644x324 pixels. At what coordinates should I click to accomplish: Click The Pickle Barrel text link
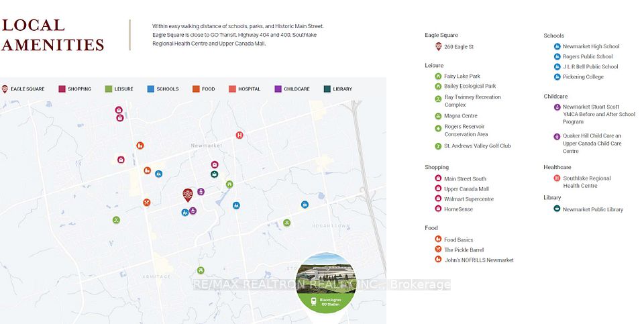[464, 250]
